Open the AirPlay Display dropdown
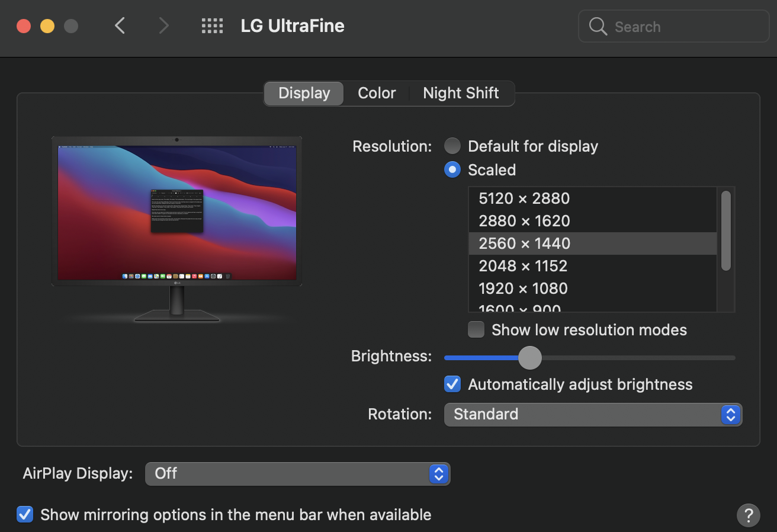The height and width of the screenshot is (532, 777). click(x=297, y=473)
